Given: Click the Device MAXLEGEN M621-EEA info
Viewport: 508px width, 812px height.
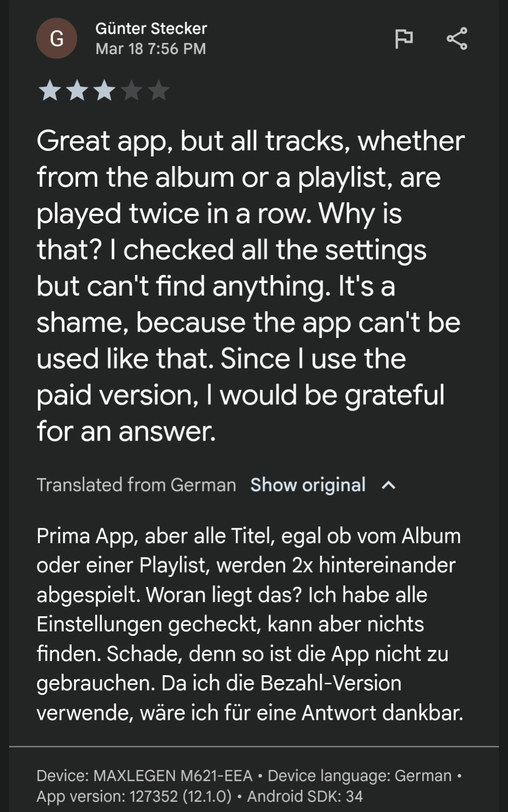Looking at the screenshot, I should pos(144,776).
